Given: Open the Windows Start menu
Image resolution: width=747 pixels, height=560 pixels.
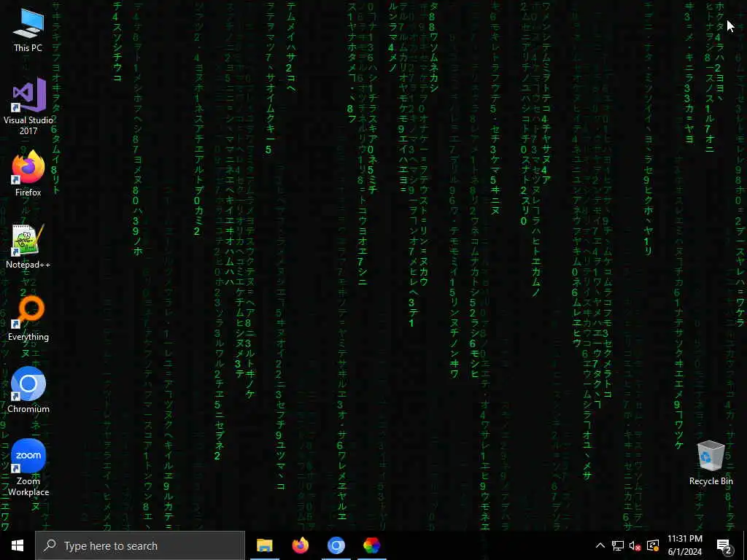Looking at the screenshot, I should (18, 545).
